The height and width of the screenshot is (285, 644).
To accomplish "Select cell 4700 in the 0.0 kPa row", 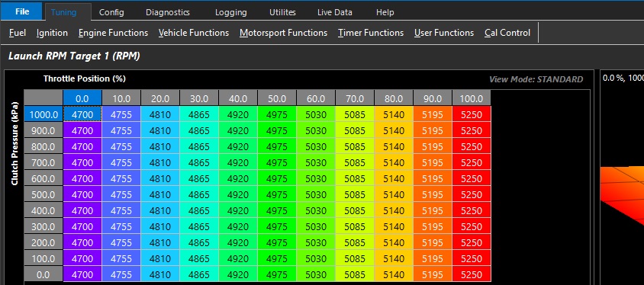I will click(x=82, y=274).
